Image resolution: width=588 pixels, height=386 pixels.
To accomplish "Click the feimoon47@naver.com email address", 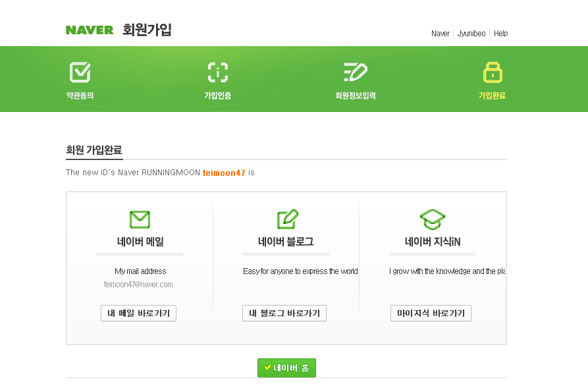I will click(x=138, y=285).
